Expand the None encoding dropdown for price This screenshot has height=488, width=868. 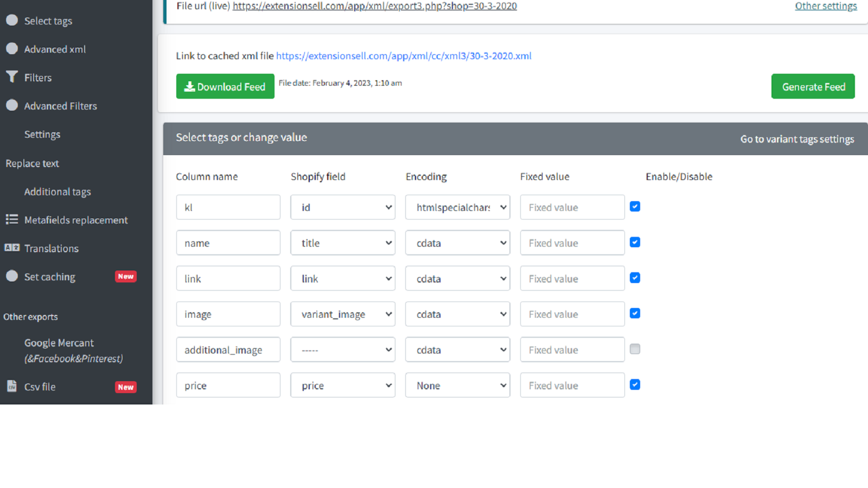pos(457,386)
